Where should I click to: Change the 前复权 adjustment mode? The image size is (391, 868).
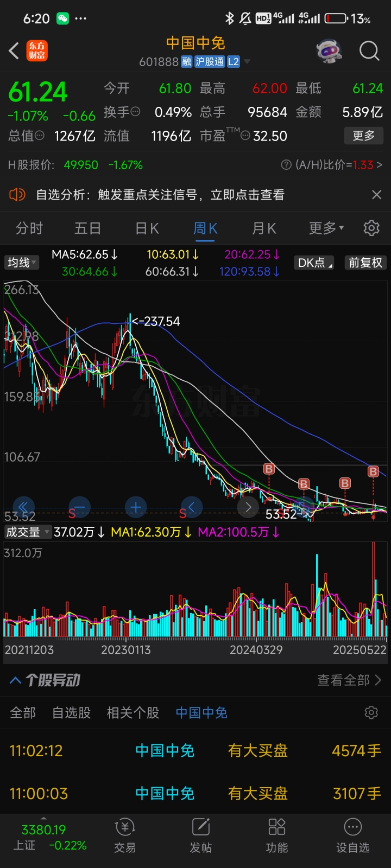click(365, 263)
